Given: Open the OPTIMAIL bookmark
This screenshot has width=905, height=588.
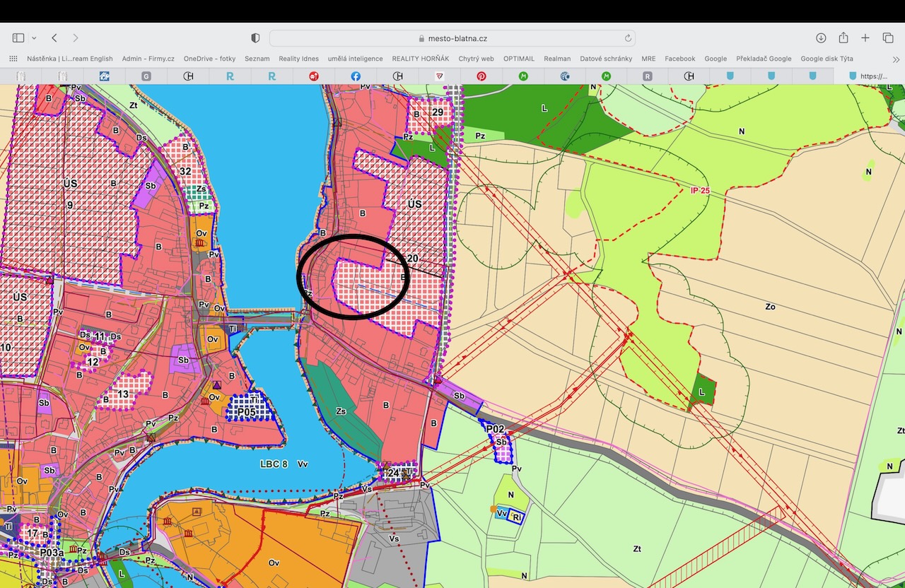Looking at the screenshot, I should tap(519, 59).
